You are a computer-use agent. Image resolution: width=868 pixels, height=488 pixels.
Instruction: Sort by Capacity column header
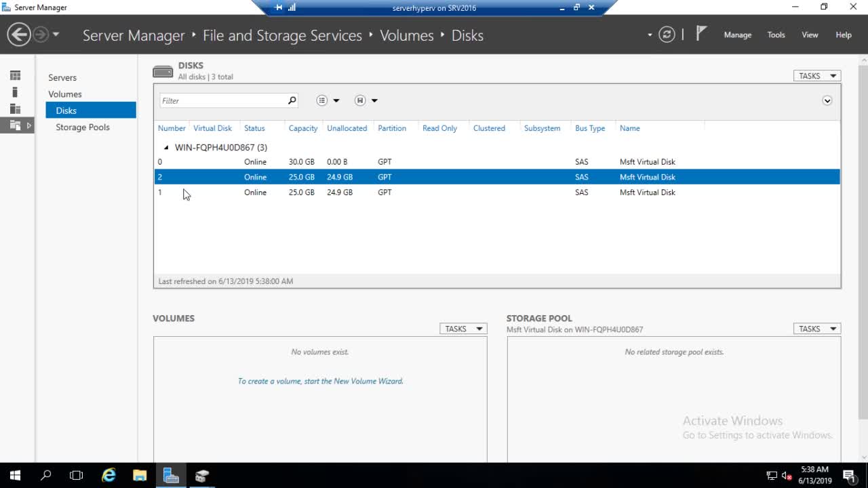[303, 128]
